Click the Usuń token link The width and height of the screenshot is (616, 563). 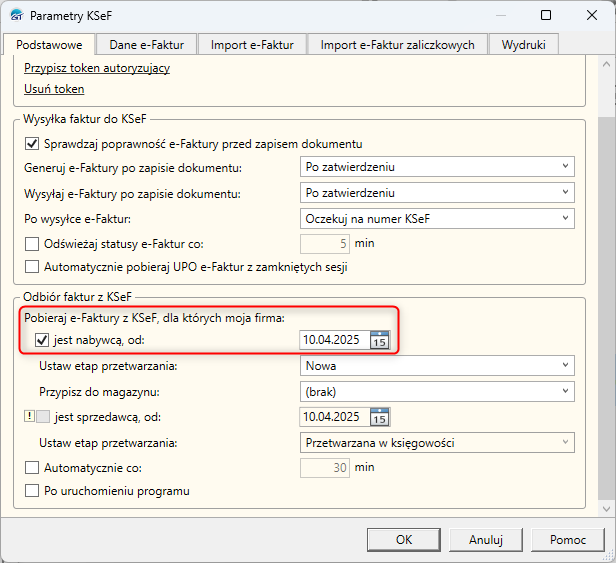(x=54, y=89)
